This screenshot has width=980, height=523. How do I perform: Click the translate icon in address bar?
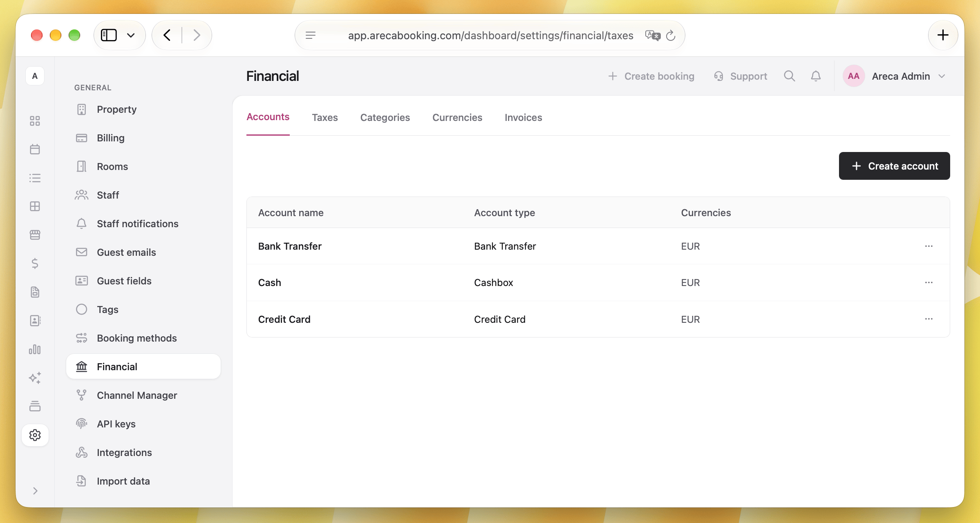tap(653, 36)
